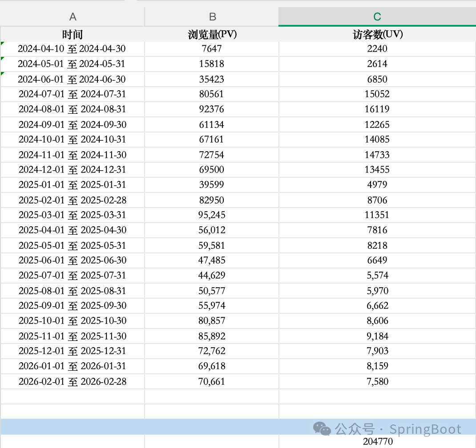Screen dimensions: 476x448
Task: Select cell 2025-08-01 至 2025-08-31
Action: pos(73,291)
